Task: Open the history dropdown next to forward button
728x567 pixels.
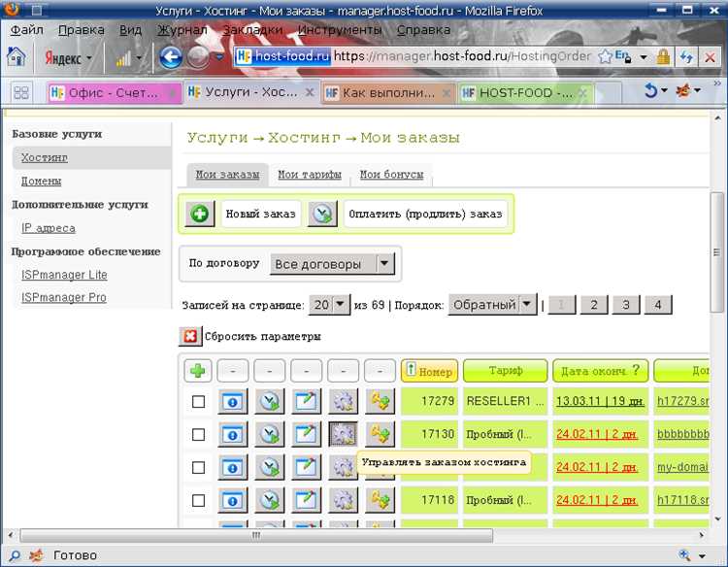Action: 219,57
